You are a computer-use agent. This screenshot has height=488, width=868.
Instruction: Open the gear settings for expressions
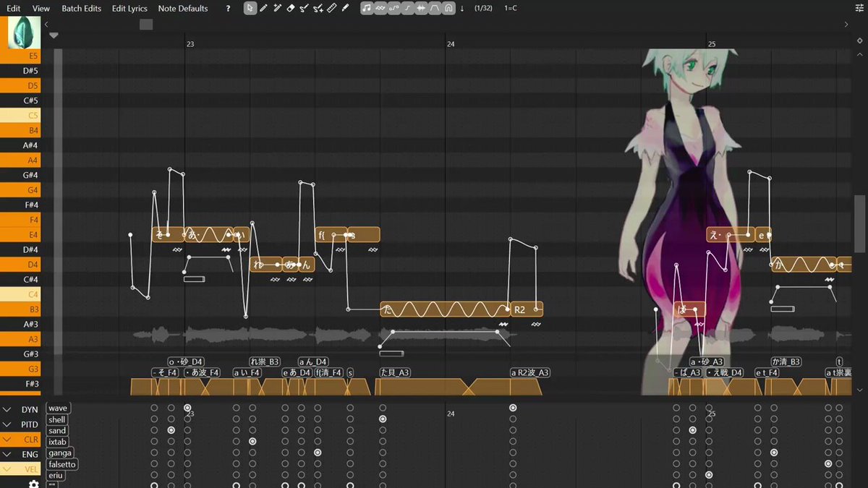(33, 484)
